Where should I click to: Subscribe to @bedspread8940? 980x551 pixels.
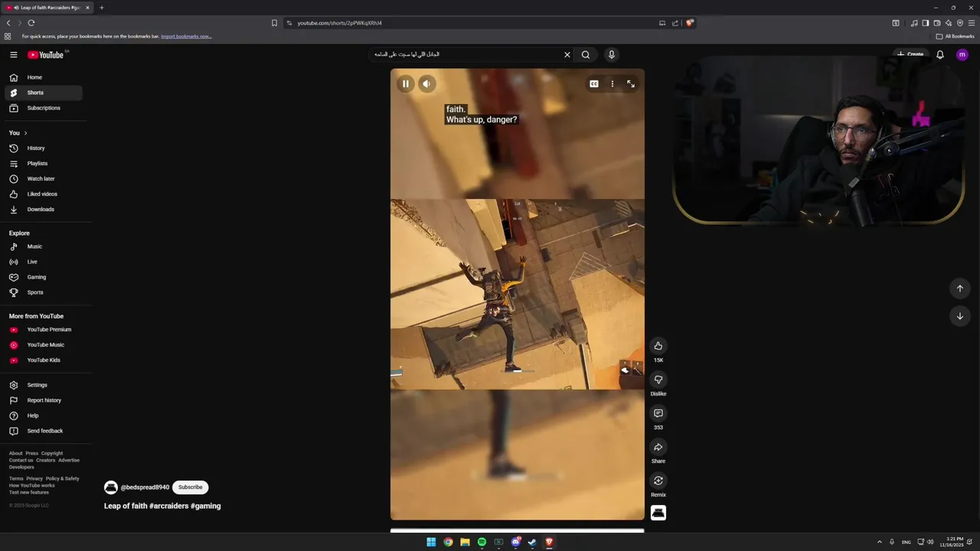click(191, 487)
